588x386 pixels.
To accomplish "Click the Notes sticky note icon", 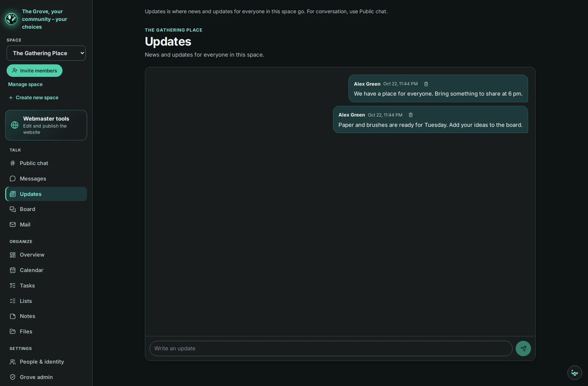I will (12, 316).
